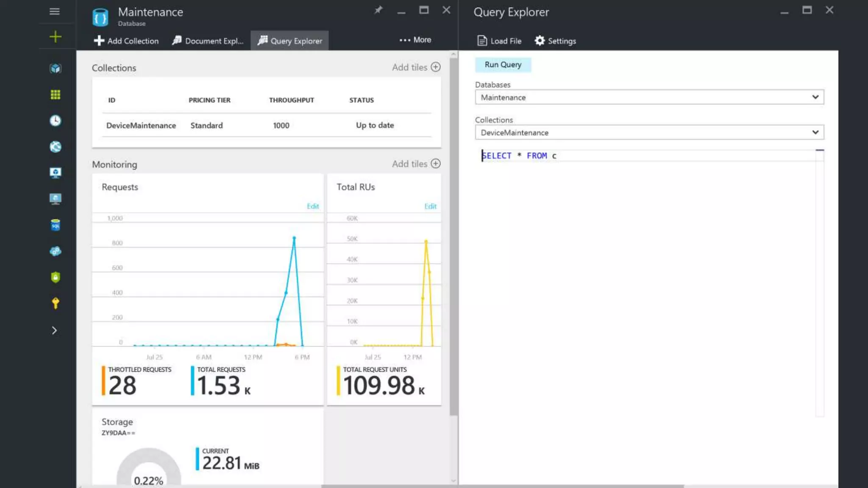Click the green plus New icon

click(x=55, y=37)
